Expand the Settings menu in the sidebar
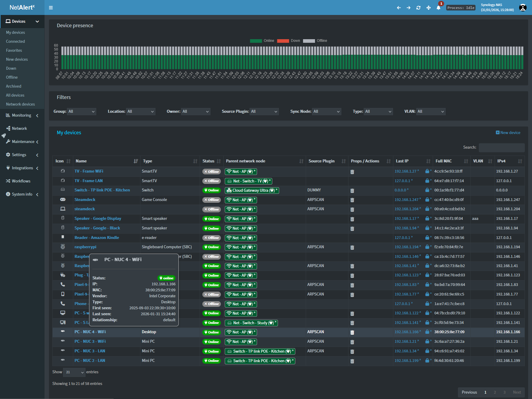Viewport: 532px width, 399px height. pos(19,155)
